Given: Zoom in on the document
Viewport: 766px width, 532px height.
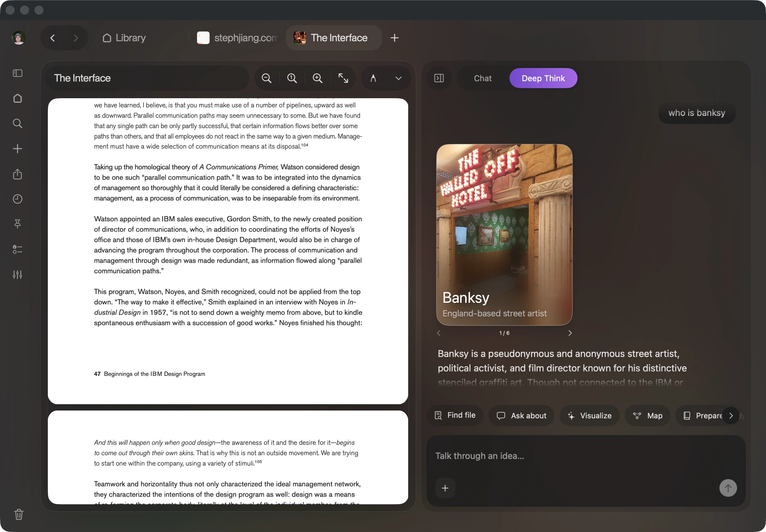Looking at the screenshot, I should tap(318, 78).
